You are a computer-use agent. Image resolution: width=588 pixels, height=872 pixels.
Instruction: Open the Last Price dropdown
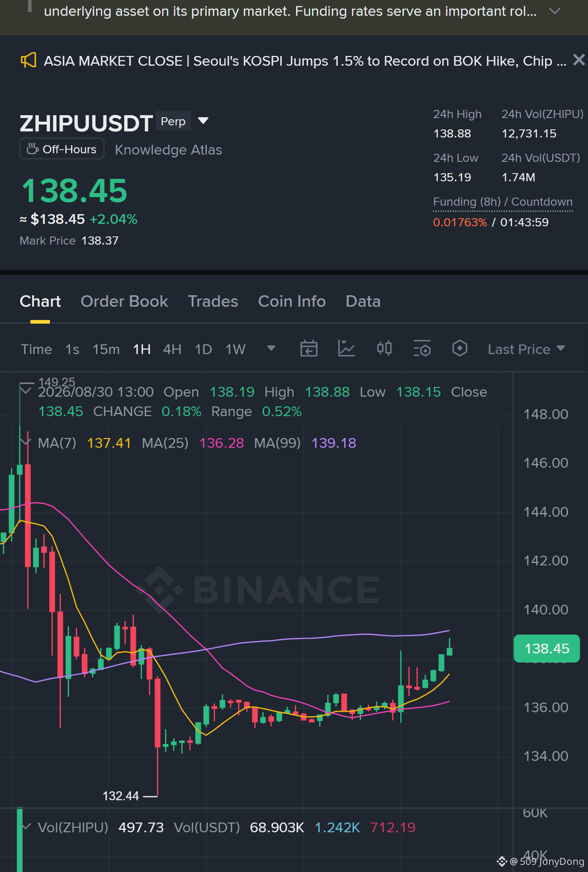[526, 349]
